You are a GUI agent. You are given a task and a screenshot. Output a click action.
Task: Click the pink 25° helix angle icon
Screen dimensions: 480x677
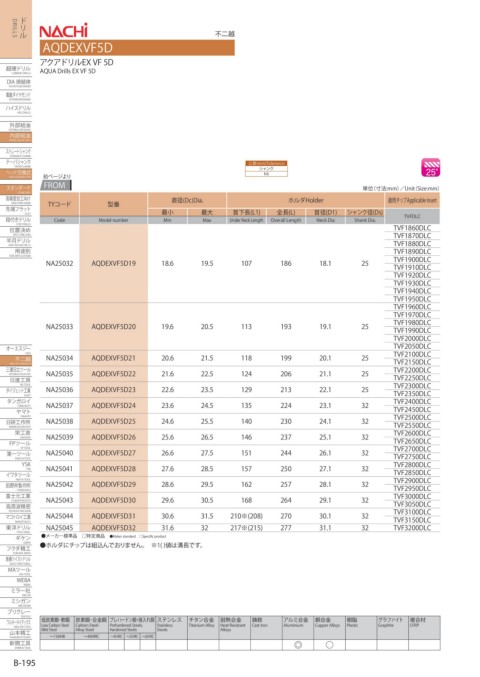point(430,168)
